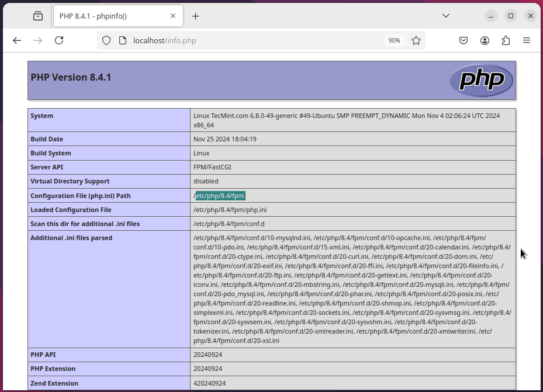Reload the current page

[59, 40]
